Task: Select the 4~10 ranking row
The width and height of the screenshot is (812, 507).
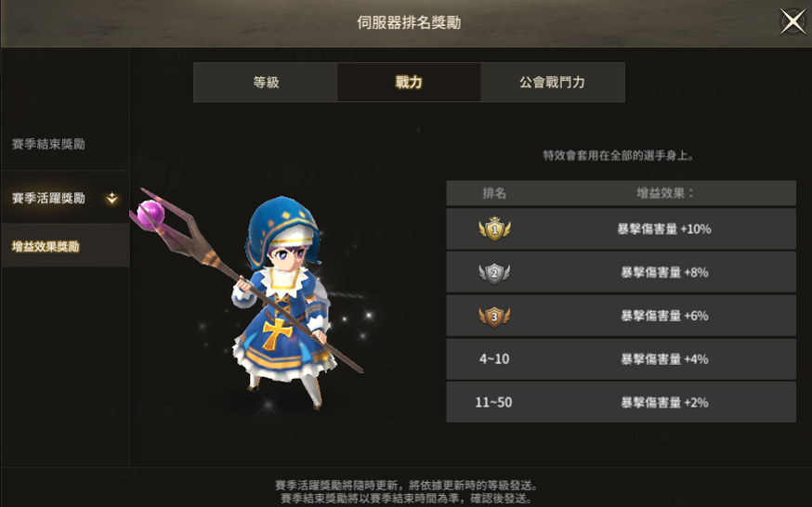Action: click(x=621, y=359)
